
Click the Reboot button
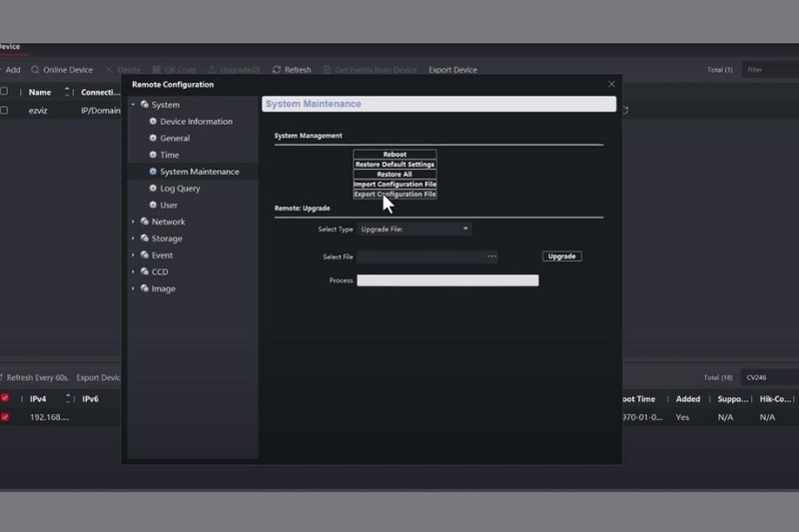tap(395, 155)
